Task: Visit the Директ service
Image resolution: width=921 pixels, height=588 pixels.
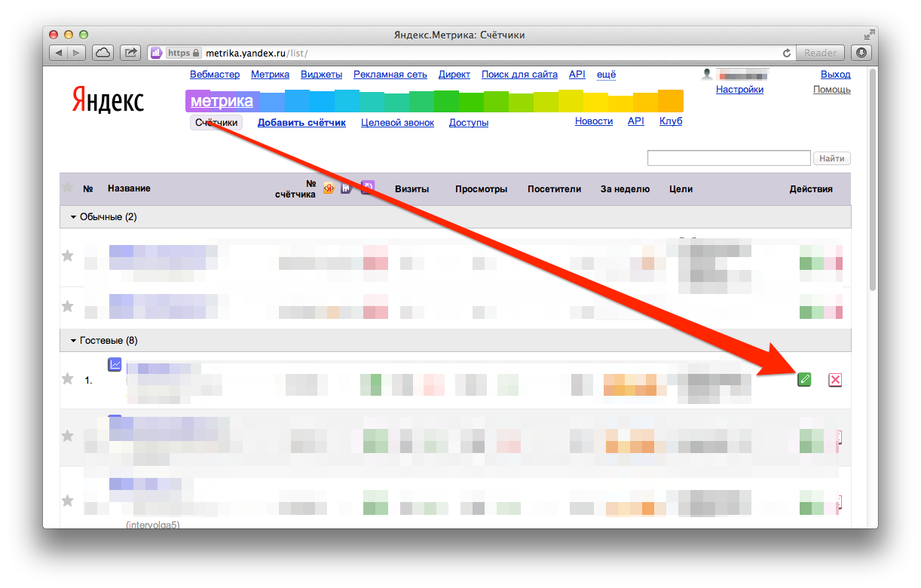Action: pyautogui.click(x=454, y=75)
